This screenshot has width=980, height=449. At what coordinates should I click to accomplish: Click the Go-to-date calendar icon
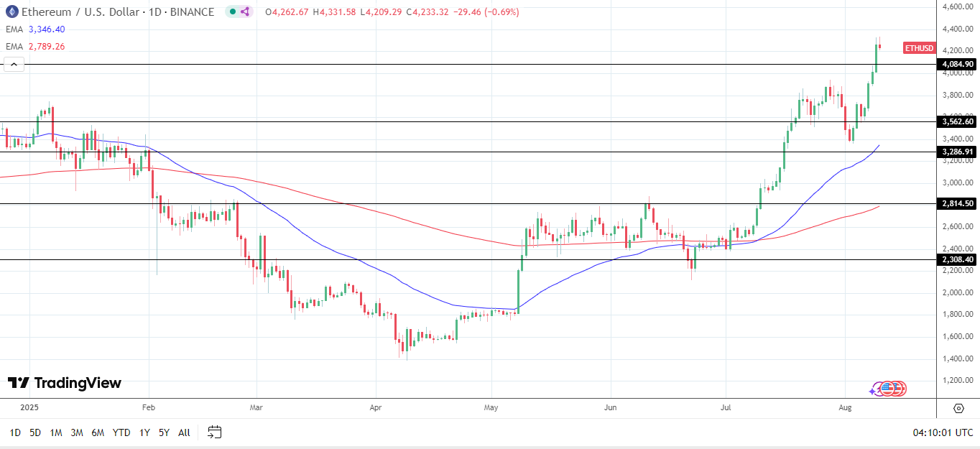213,432
